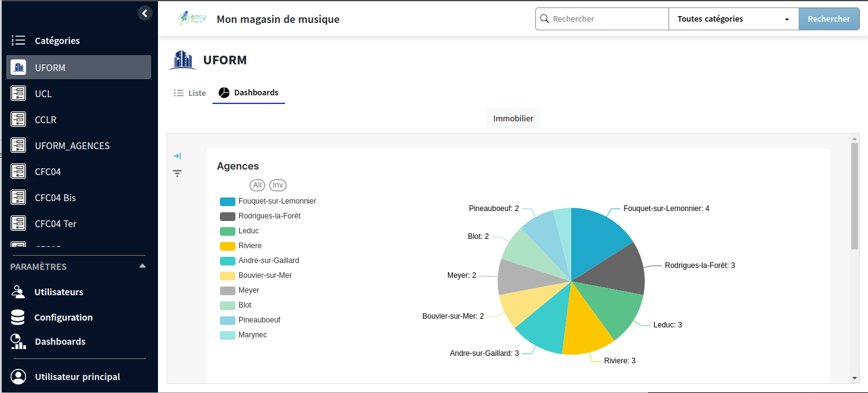
Task: Select the Immobilier dashboard button
Action: (512, 118)
